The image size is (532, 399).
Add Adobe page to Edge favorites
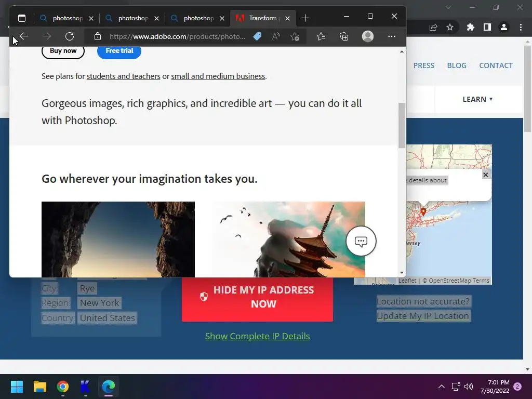(295, 36)
